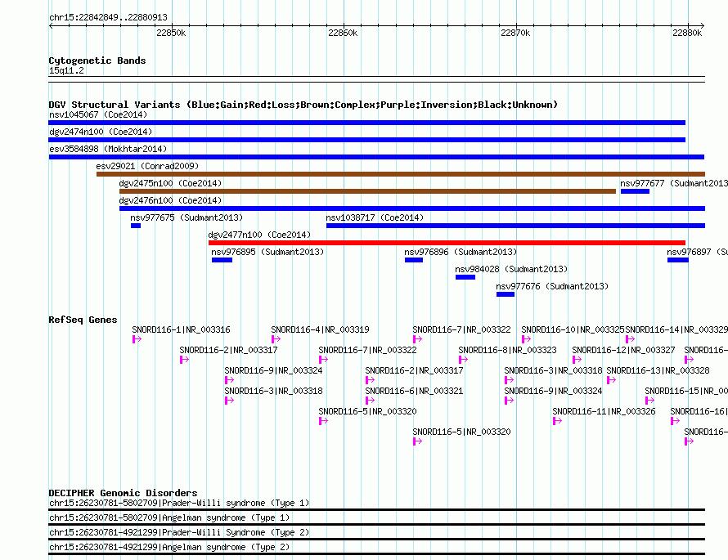Select the Angelman syndrome (Type 2) row

376,549
